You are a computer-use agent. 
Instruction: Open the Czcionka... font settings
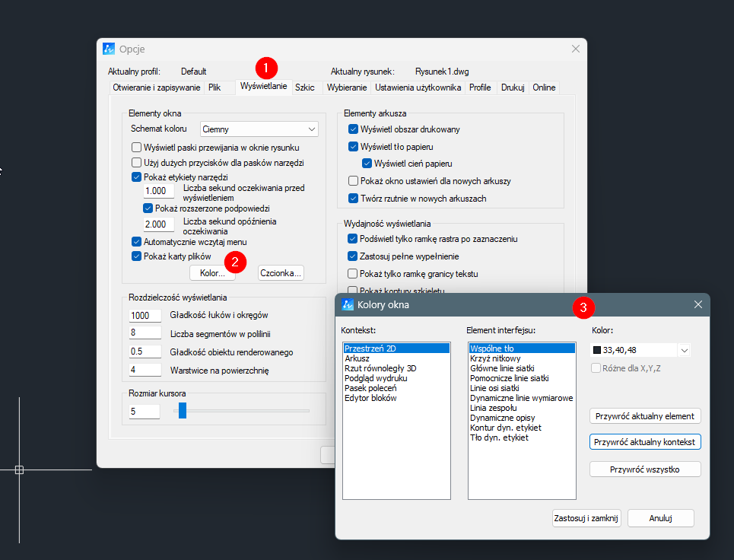281,272
